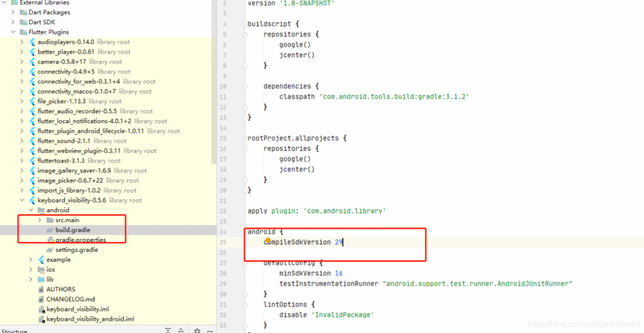Select the flutter_webview_plugin-0.3.11 row
The width and height of the screenshot is (644, 333).
108,151
